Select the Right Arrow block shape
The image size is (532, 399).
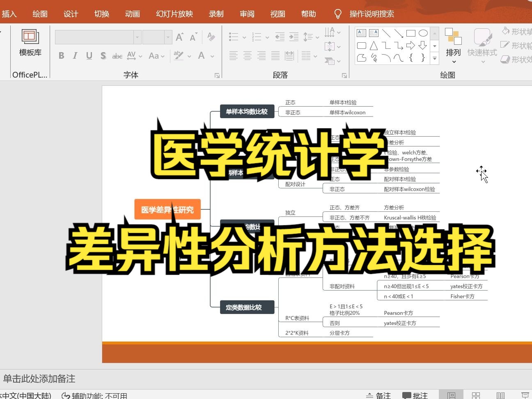[411, 46]
